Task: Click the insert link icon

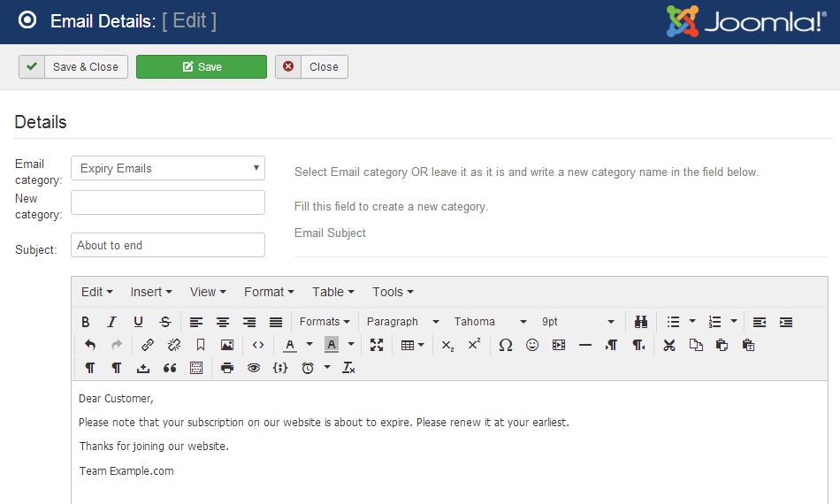Action: tap(148, 345)
